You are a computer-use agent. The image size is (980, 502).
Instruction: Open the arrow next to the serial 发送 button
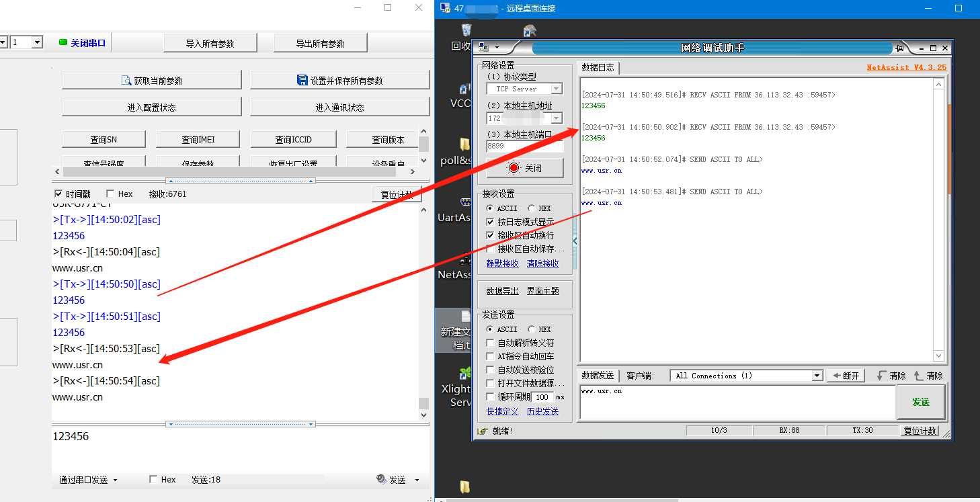click(x=417, y=480)
